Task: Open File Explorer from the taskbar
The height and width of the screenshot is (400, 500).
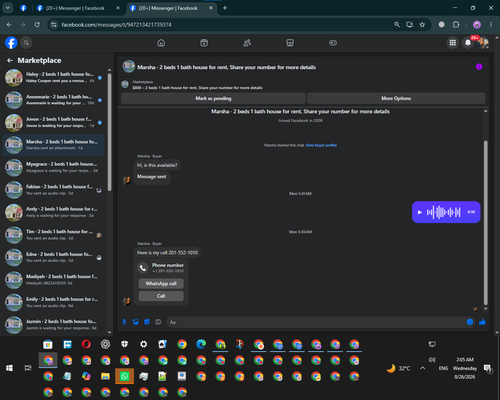Action: pyautogui.click(x=105, y=376)
